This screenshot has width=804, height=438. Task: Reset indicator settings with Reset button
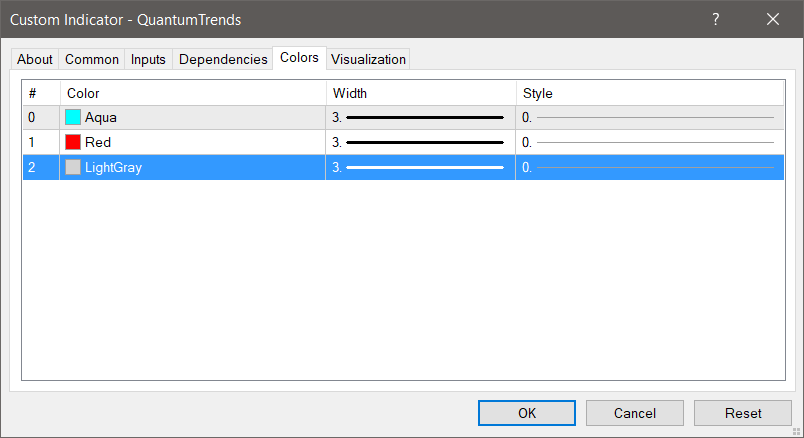(743, 413)
